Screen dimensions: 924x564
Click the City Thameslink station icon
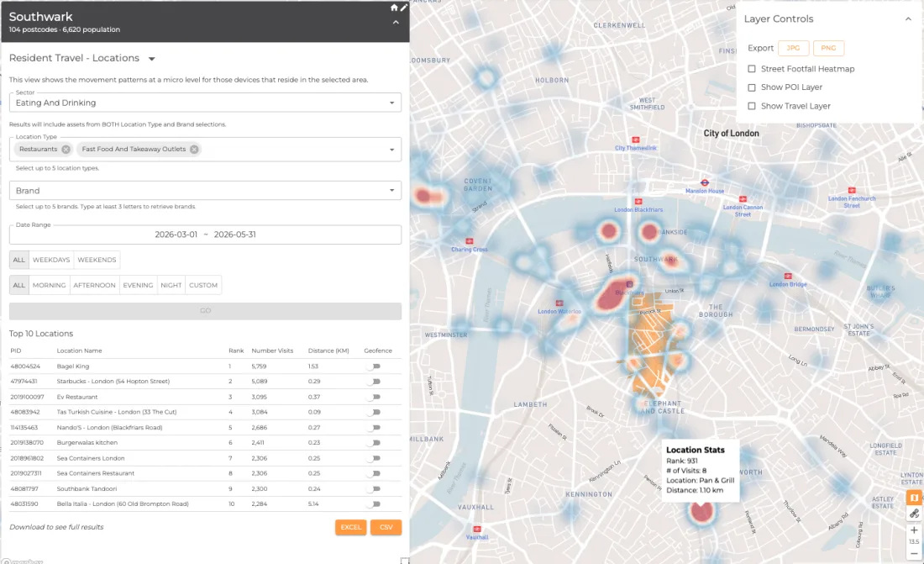point(636,140)
